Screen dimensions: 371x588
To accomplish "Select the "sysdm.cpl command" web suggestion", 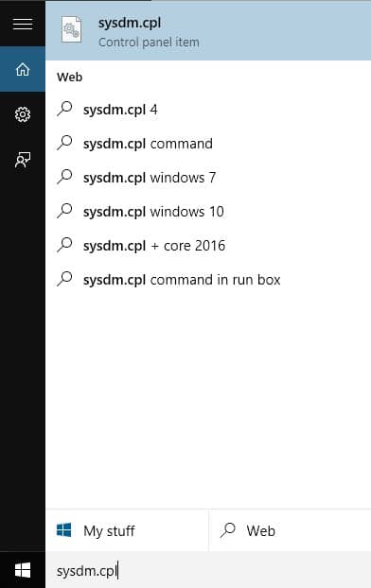I will [208, 144].
